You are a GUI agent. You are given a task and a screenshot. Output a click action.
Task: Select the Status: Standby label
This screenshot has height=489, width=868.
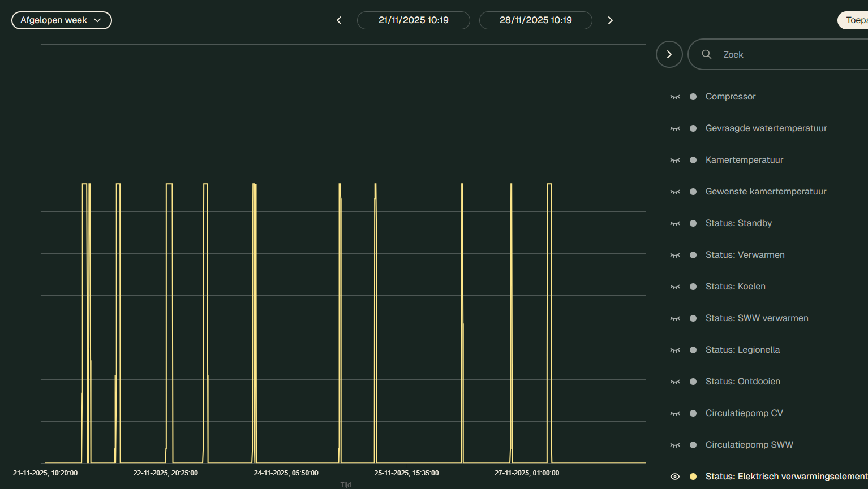(738, 223)
